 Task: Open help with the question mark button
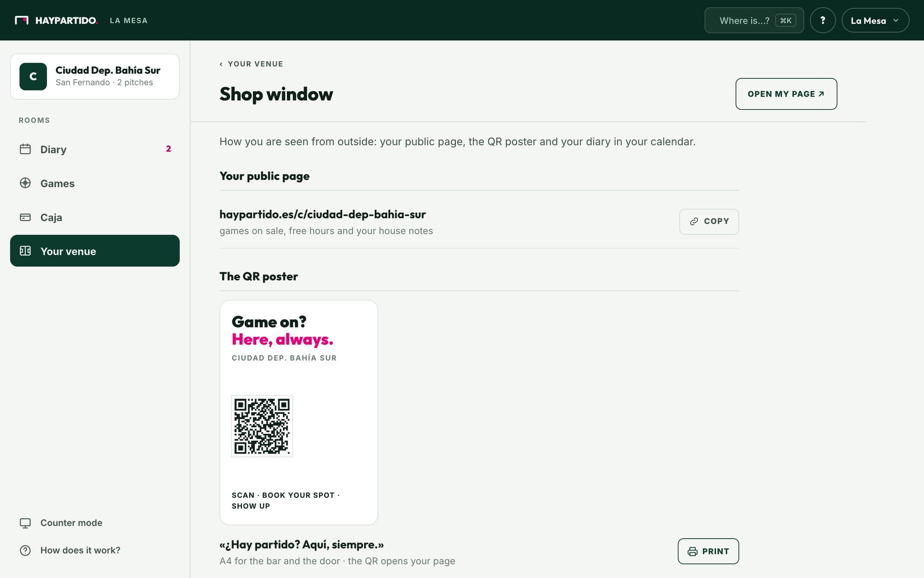tap(823, 20)
